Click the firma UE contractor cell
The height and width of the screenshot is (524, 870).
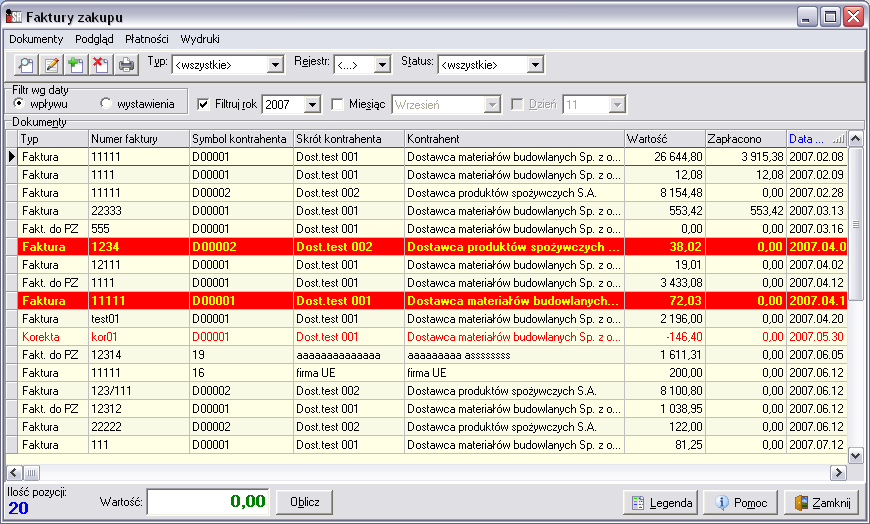click(514, 373)
